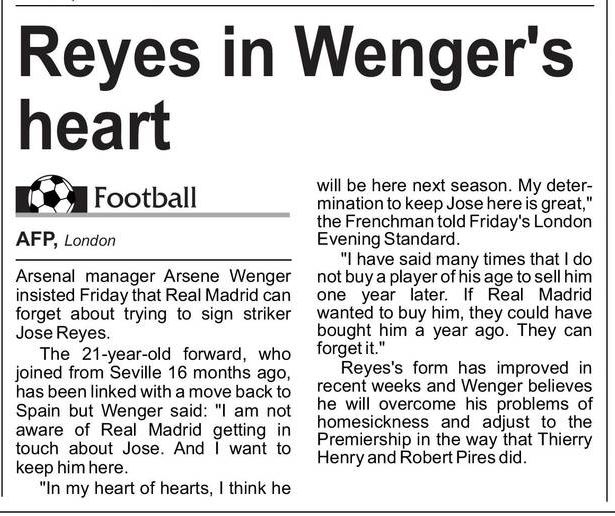Click the paragraph starting "The 21-year-old forward"

click(x=153, y=408)
